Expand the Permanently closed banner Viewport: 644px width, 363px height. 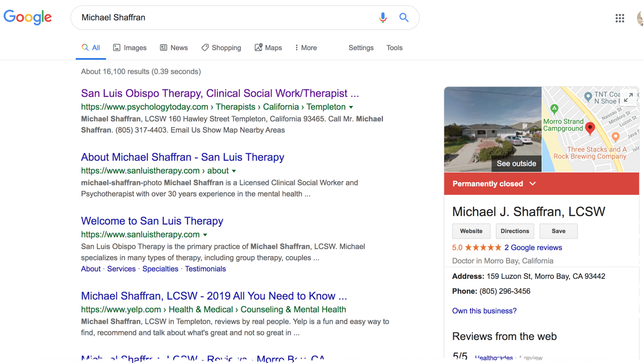pyautogui.click(x=541, y=184)
